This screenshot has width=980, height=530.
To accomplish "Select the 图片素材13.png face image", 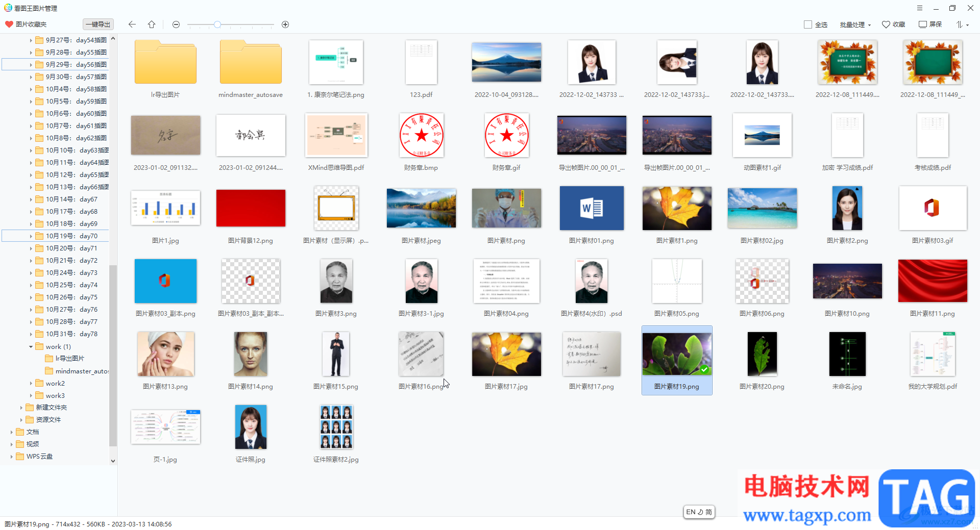I will pyautogui.click(x=165, y=354).
